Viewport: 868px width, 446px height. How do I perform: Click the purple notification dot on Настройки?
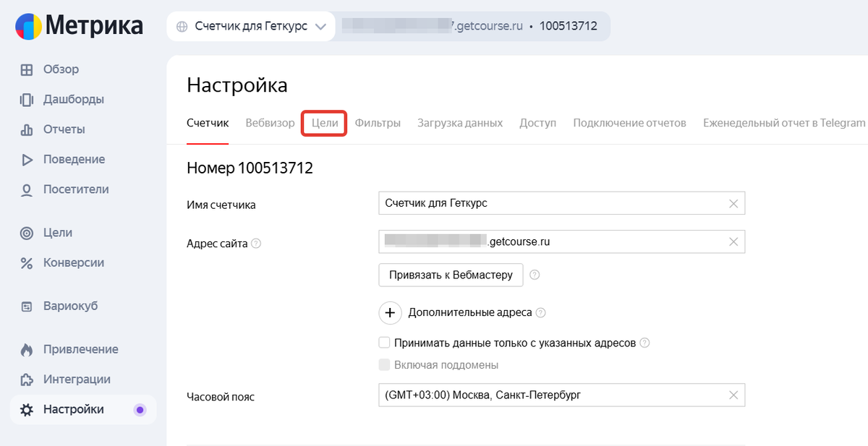(x=140, y=410)
